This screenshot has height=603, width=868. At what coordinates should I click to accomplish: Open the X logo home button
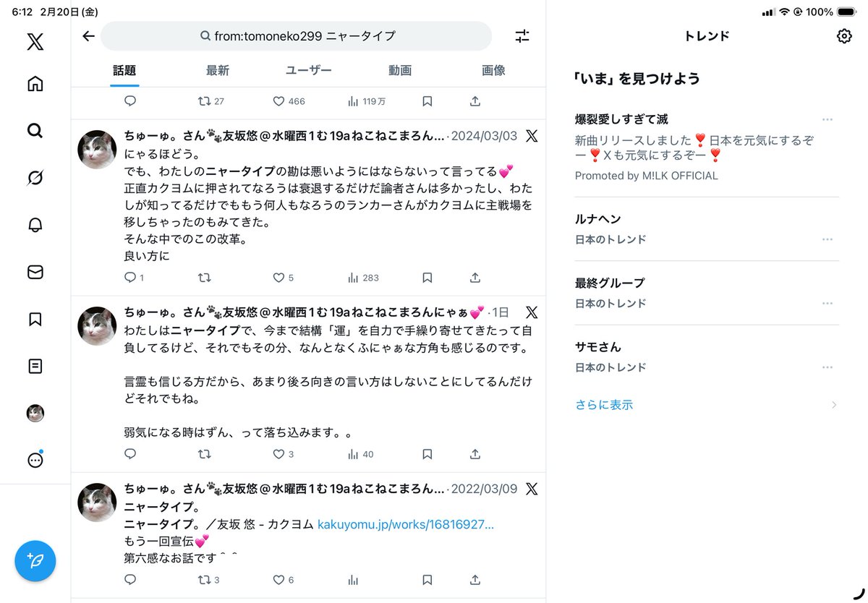point(35,41)
